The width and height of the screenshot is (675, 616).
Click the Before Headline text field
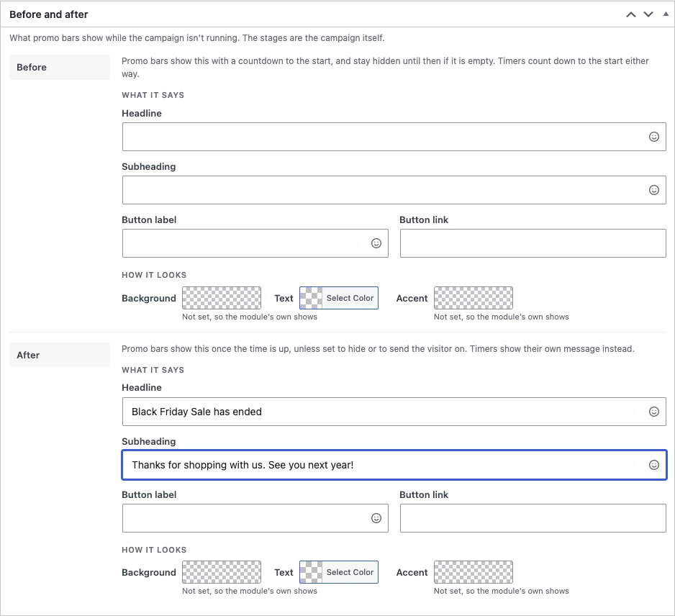[394, 137]
